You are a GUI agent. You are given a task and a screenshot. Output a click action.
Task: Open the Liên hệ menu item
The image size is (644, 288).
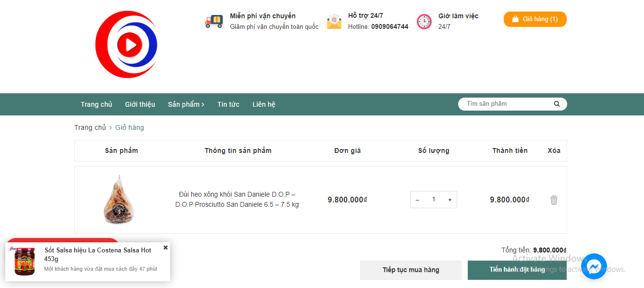click(x=264, y=104)
